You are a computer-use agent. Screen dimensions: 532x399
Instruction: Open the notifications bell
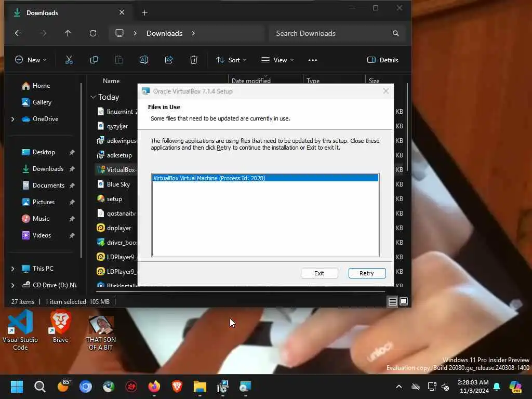click(x=497, y=387)
